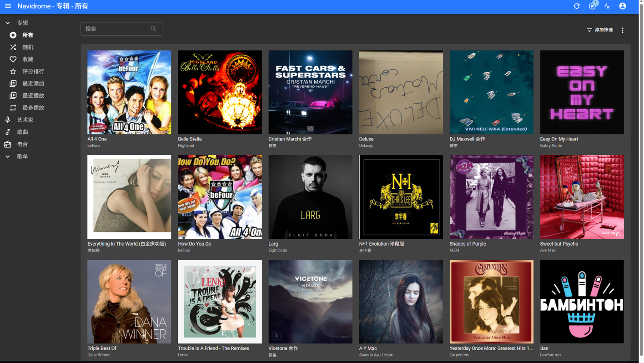Click the 添加筛选 button

(x=600, y=30)
